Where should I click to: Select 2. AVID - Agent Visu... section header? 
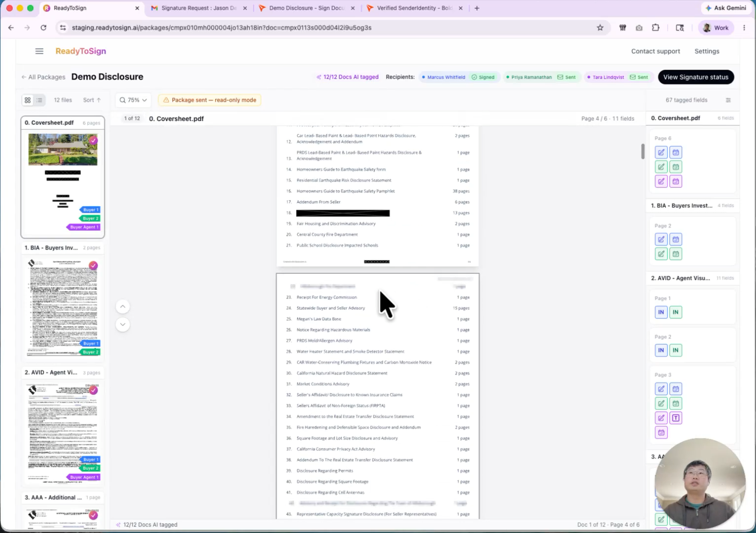pyautogui.click(x=692, y=278)
